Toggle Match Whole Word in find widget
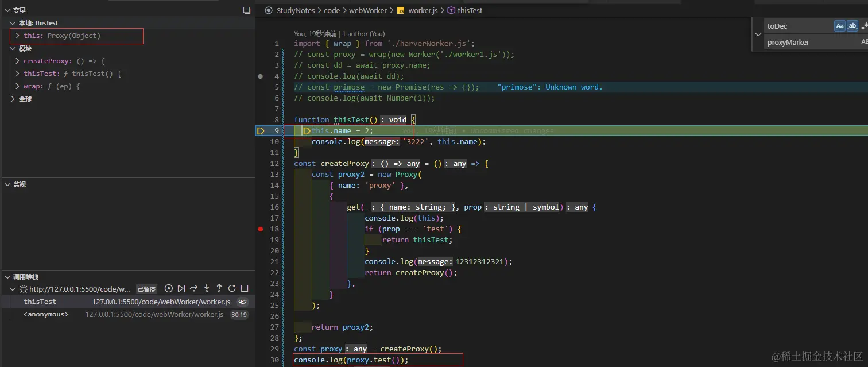The width and height of the screenshot is (868, 367). [x=852, y=26]
